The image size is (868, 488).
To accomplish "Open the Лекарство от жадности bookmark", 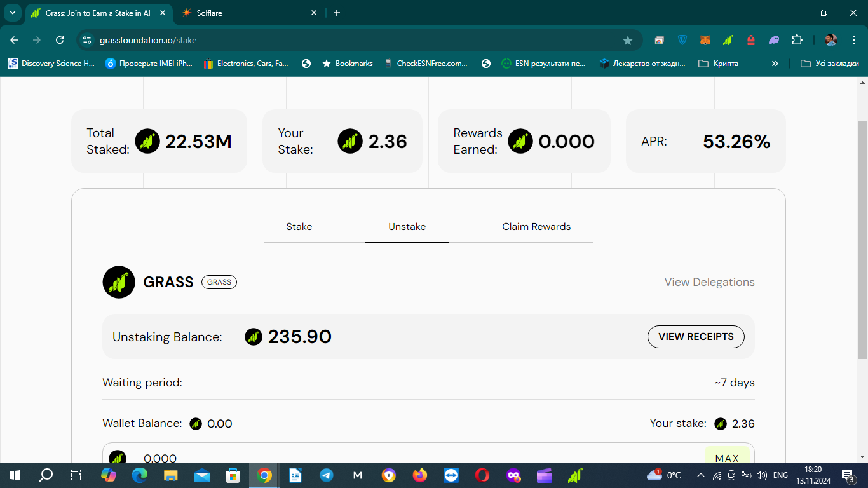I will (643, 64).
